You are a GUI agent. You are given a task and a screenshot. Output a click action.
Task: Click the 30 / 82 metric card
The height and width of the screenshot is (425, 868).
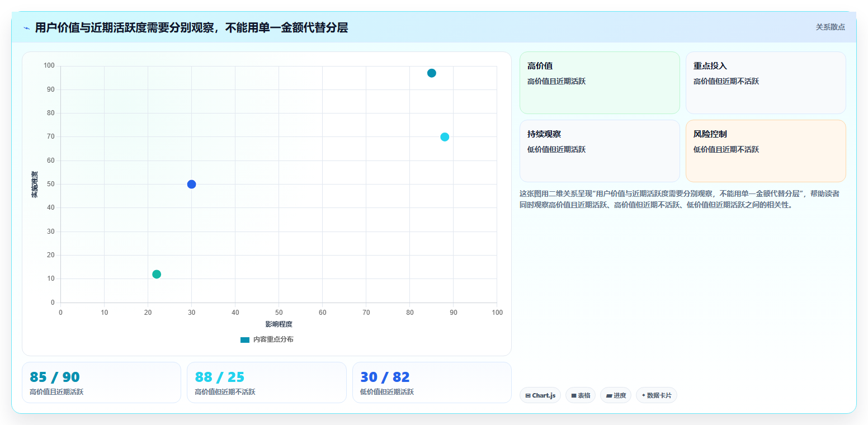pyautogui.click(x=432, y=382)
